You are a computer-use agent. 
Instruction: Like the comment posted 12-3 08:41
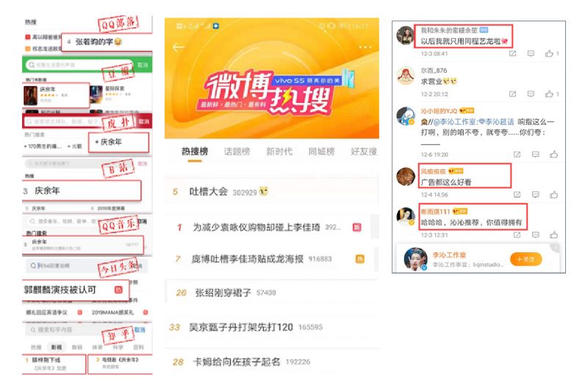(x=549, y=54)
